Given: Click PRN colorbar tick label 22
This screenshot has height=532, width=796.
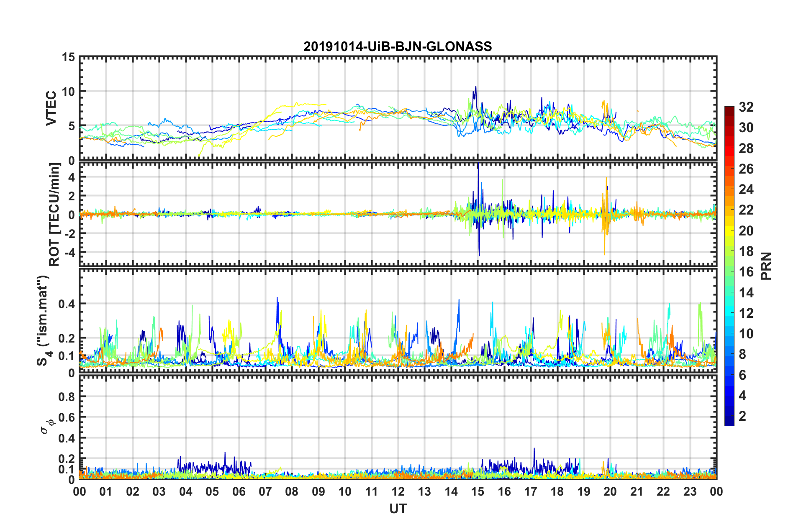Looking at the screenshot, I should (x=746, y=210).
